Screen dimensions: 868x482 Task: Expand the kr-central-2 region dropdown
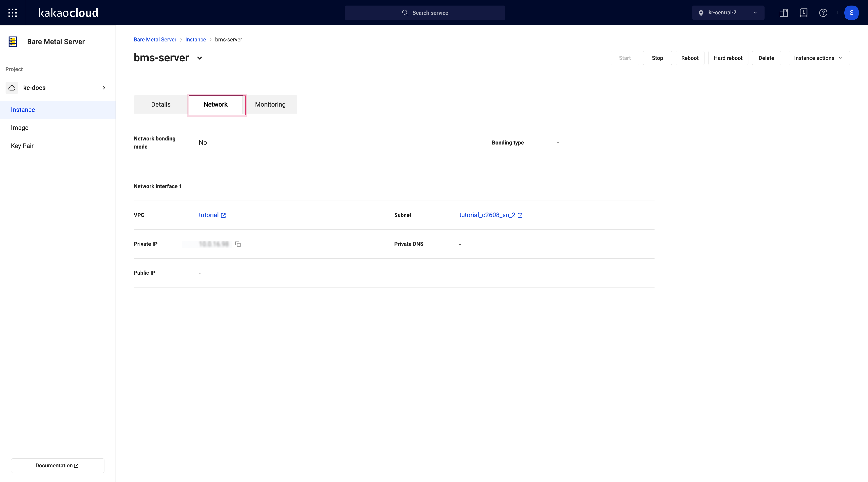(728, 13)
